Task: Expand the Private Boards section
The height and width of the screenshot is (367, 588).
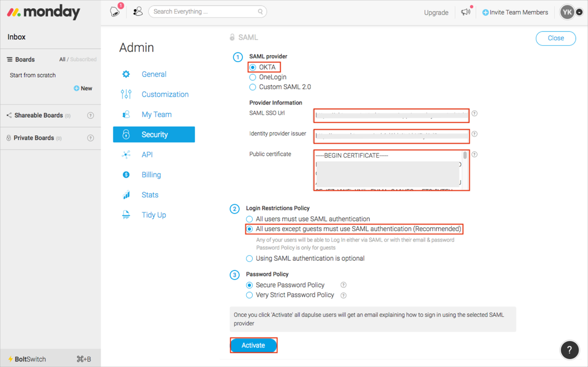Action: (34, 138)
